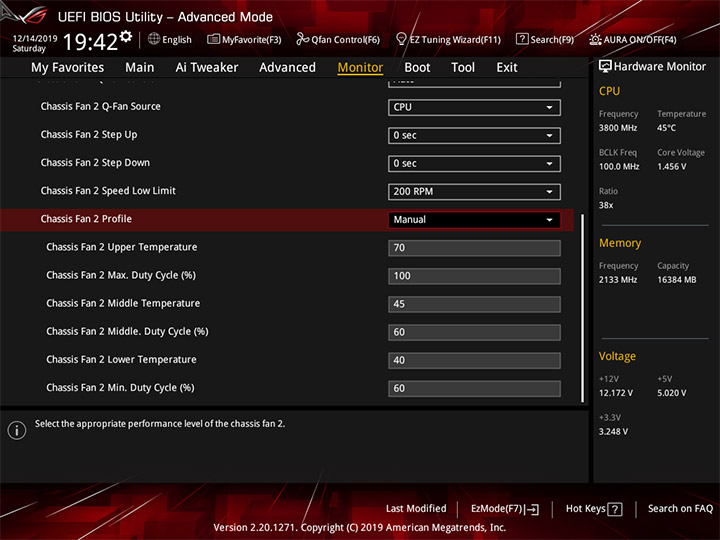Click Chassis Fan 2 Upper Temperature field
Image resolution: width=720 pixels, height=540 pixels.
click(x=474, y=248)
